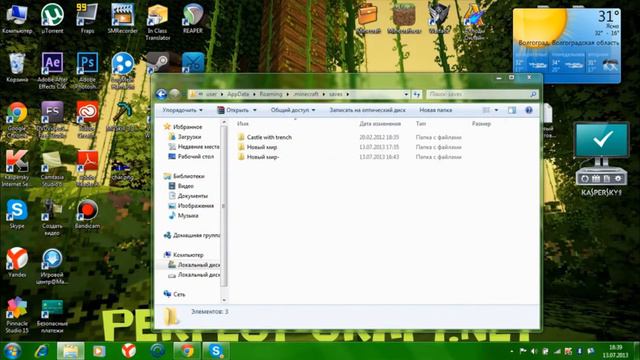This screenshot has width=640, height=360.
Task: Launch Google Chrome desktop shortcut
Action: pos(17,119)
